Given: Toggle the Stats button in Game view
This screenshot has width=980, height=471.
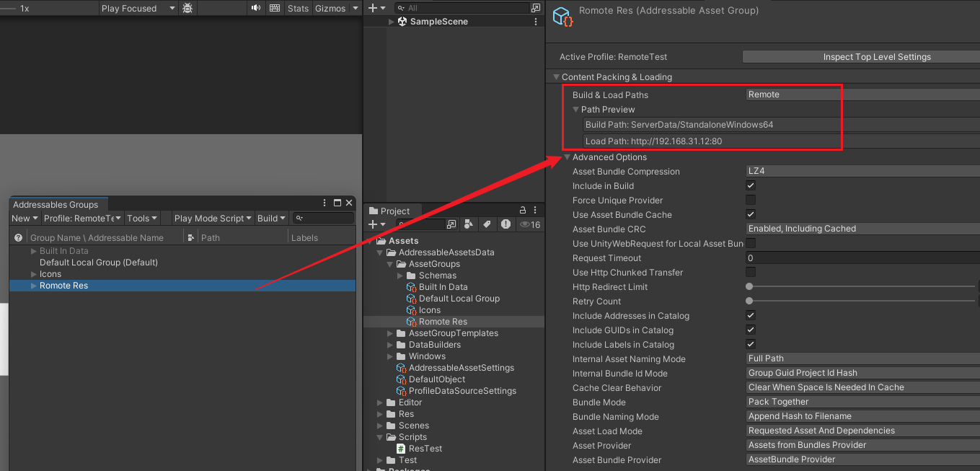Looking at the screenshot, I should click(x=298, y=9).
